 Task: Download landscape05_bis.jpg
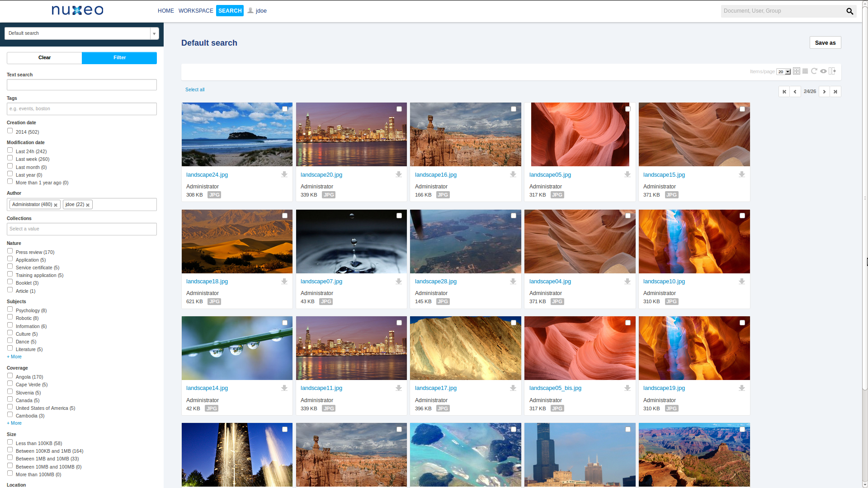[627, 388]
